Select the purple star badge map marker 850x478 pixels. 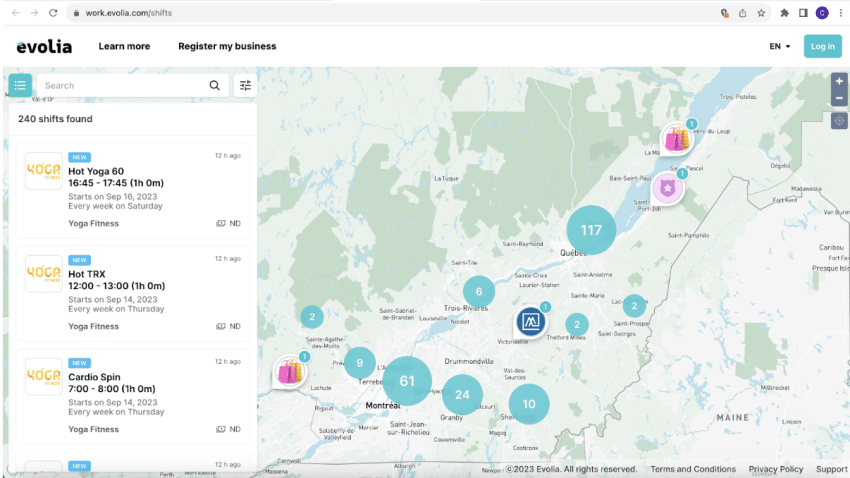coord(667,188)
